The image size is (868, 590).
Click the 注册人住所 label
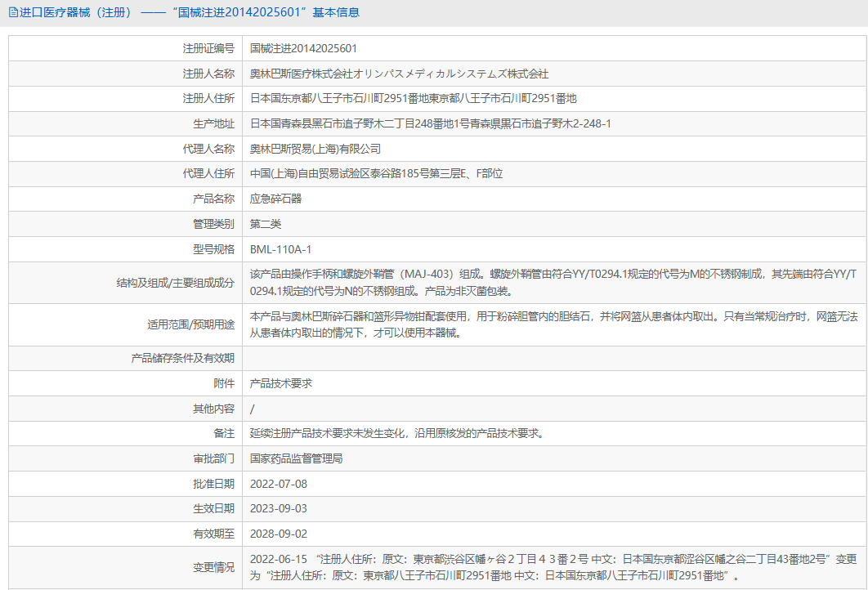click(x=208, y=99)
